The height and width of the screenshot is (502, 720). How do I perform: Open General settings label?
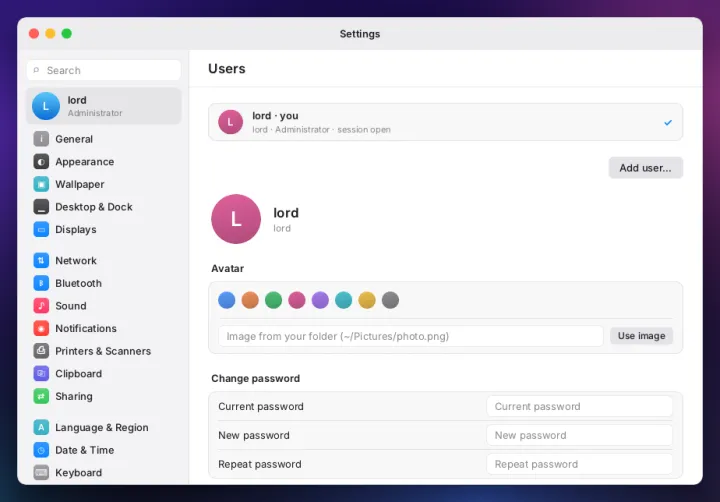74,139
